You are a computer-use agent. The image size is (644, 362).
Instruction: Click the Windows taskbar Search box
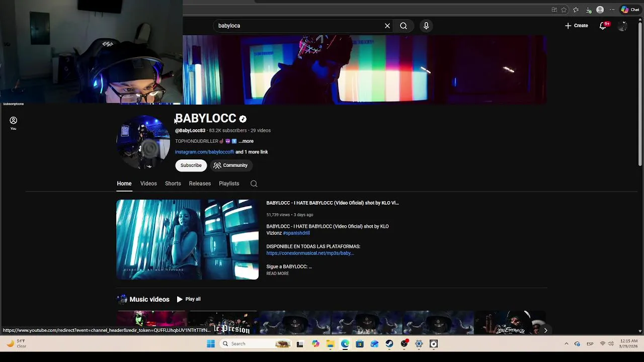256,344
